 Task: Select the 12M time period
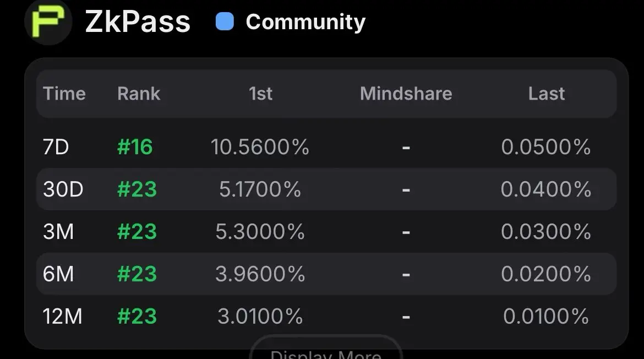[62, 316]
